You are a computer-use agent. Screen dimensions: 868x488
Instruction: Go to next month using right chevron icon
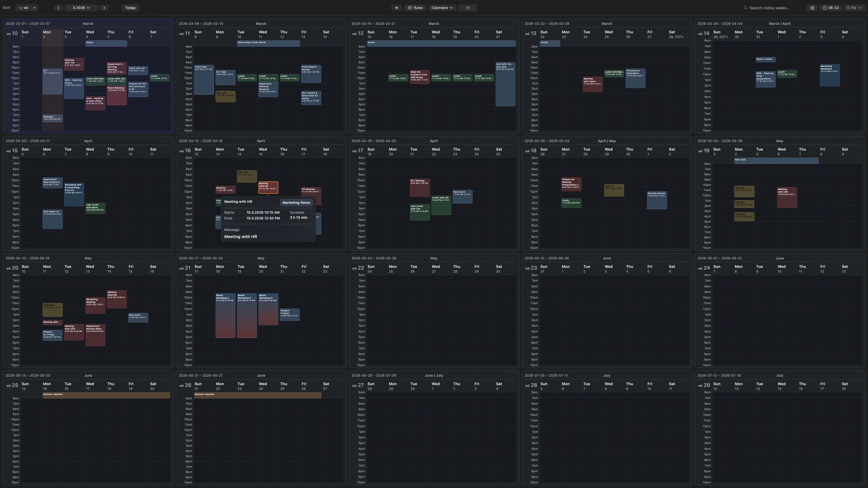104,7
